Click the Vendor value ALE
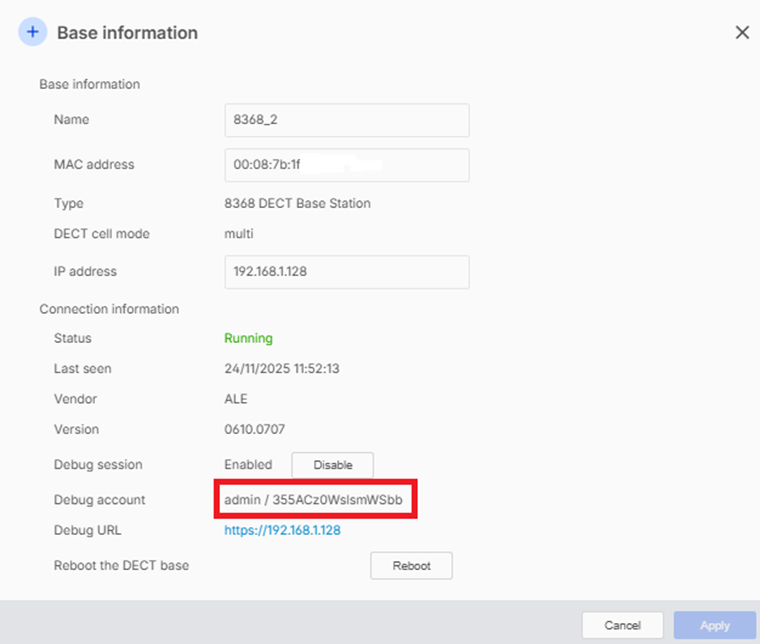The height and width of the screenshot is (644, 760). click(236, 399)
